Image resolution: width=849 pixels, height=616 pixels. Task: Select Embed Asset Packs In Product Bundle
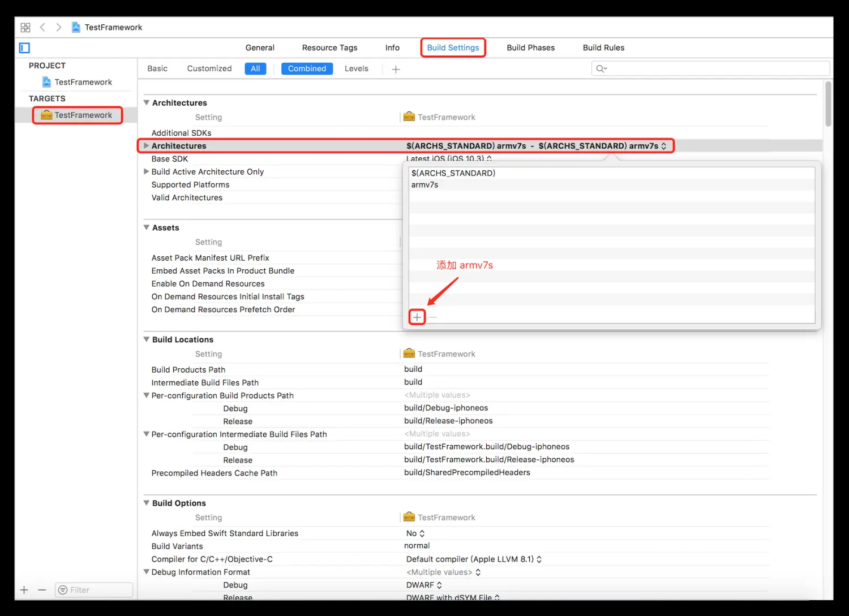click(x=222, y=270)
